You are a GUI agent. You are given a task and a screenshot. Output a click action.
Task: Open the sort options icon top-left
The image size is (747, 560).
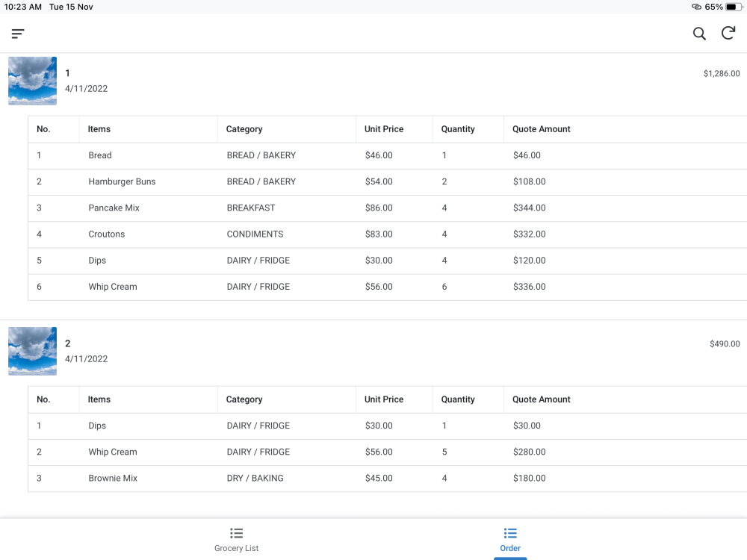[x=17, y=33]
